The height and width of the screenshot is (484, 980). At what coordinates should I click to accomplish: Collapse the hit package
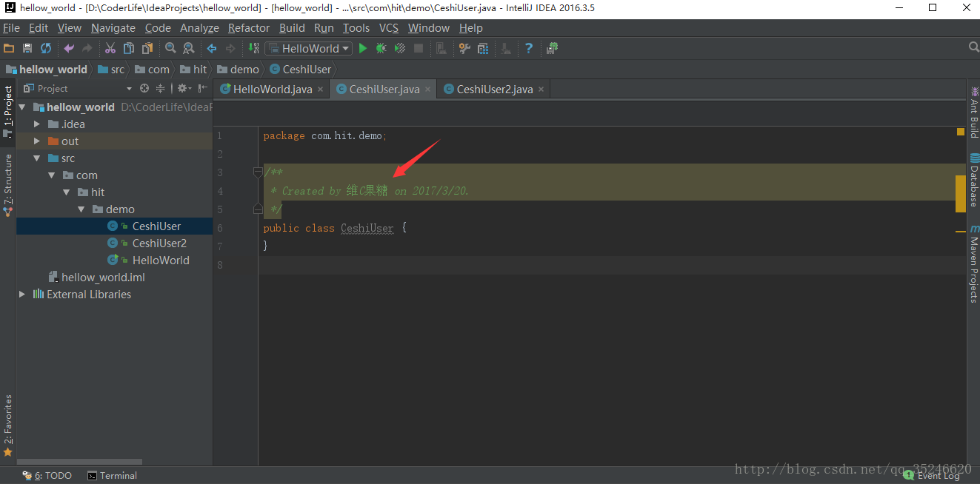[67, 192]
